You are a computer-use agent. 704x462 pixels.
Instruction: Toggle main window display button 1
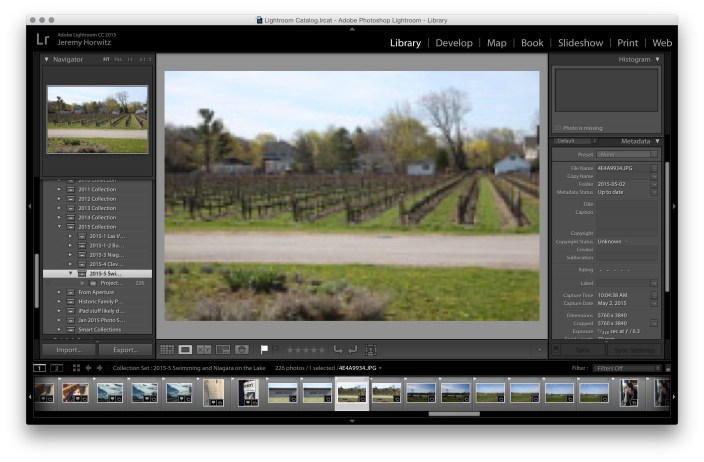40,368
